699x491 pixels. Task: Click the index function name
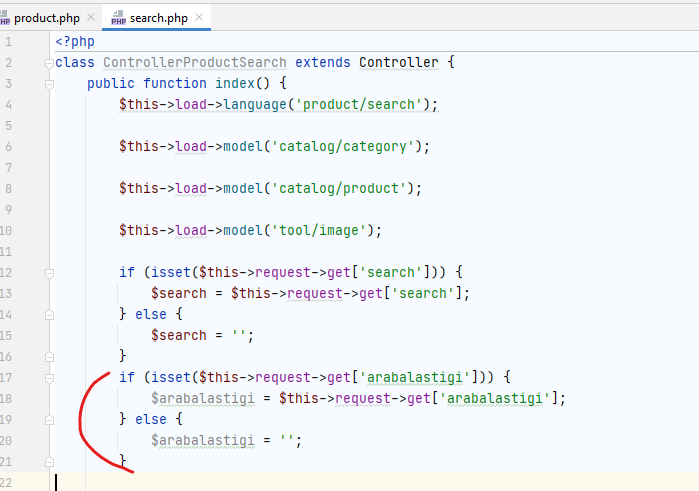[235, 83]
